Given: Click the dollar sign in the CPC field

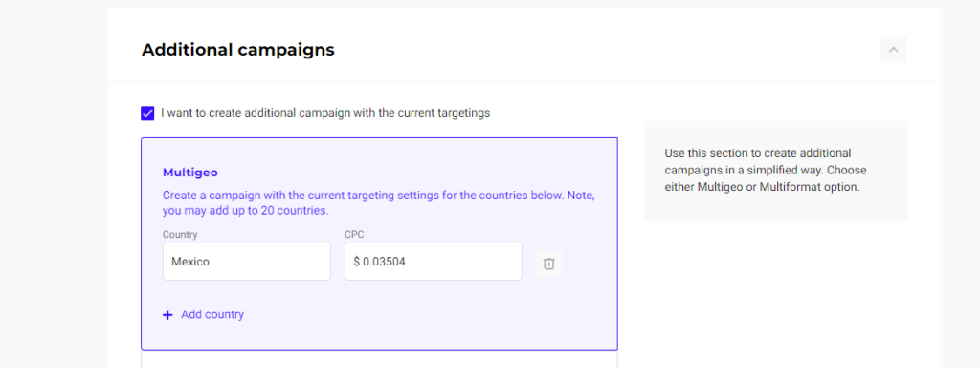Looking at the screenshot, I should (x=356, y=262).
